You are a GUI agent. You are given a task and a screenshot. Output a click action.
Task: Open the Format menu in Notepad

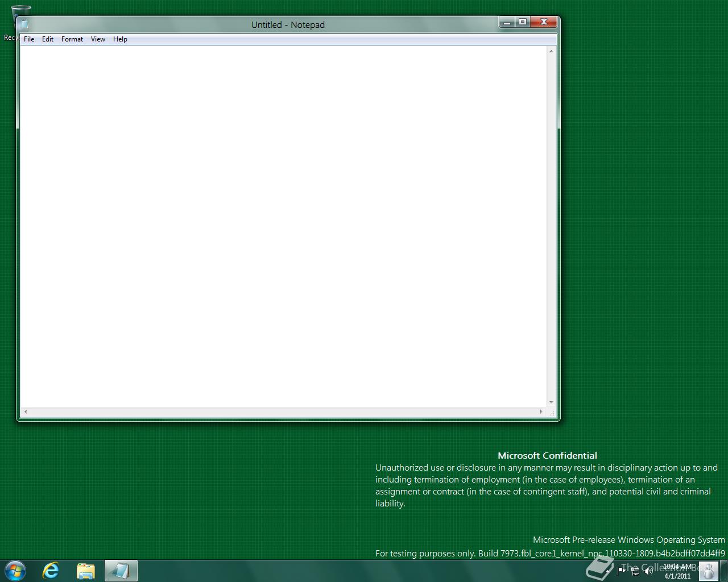(x=72, y=39)
